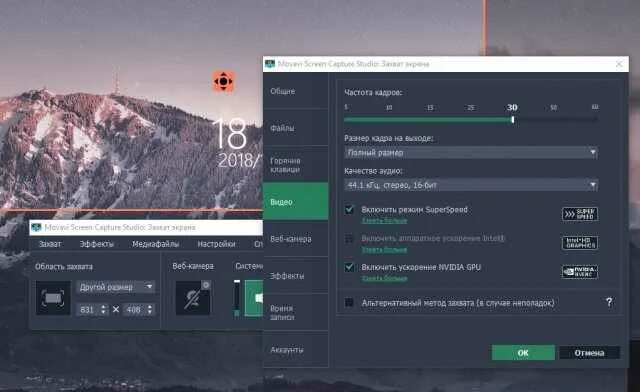Open the 'Веб-камера' settings tab
Screen dimensions: 640x392
click(296, 239)
